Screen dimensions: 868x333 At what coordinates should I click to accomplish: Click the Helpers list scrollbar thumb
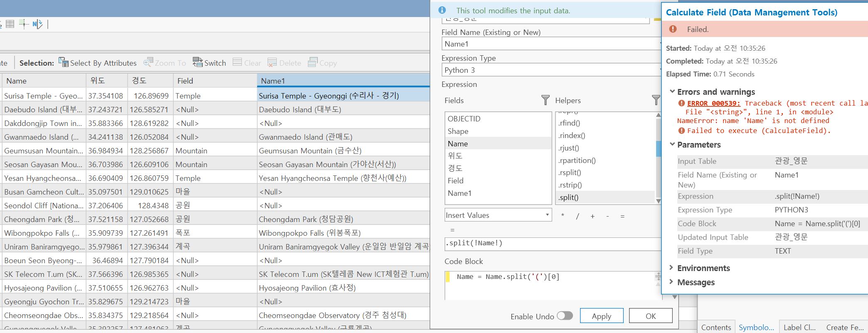[x=658, y=149]
